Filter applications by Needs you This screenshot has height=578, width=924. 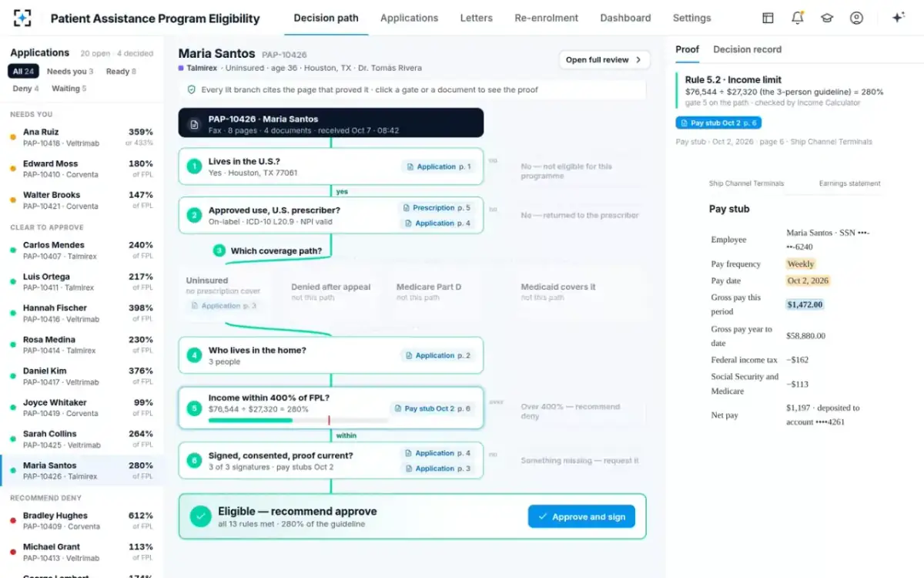point(70,72)
